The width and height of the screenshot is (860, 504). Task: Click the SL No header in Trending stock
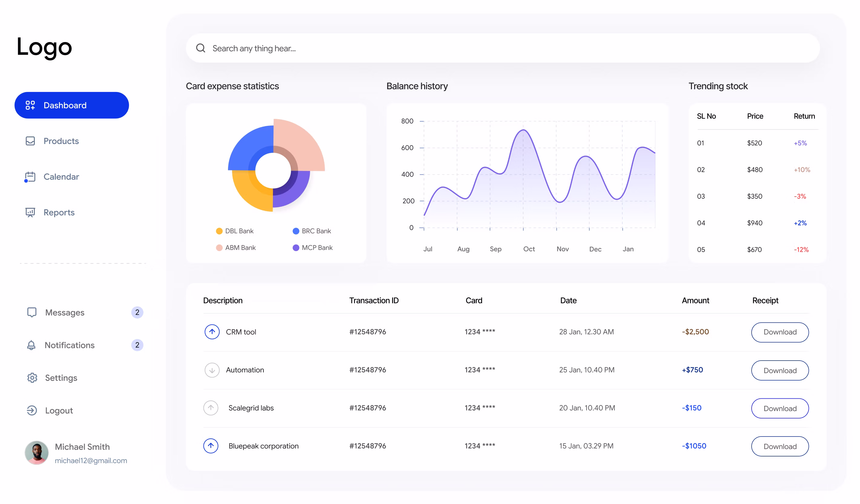click(x=706, y=116)
